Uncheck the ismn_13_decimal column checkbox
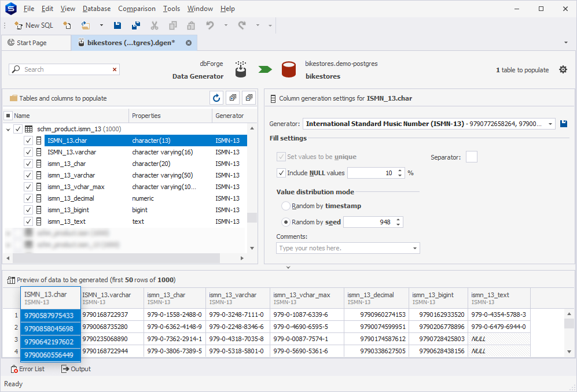This screenshot has height=392, width=577. pos(28,198)
